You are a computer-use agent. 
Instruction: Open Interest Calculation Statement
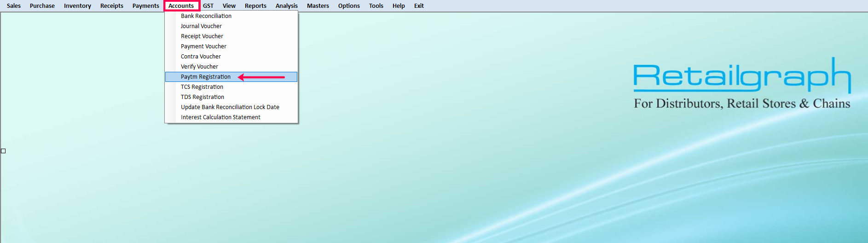[231, 117]
